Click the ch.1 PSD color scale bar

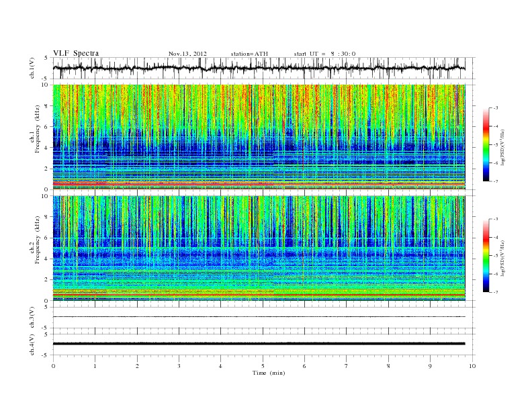(x=486, y=145)
